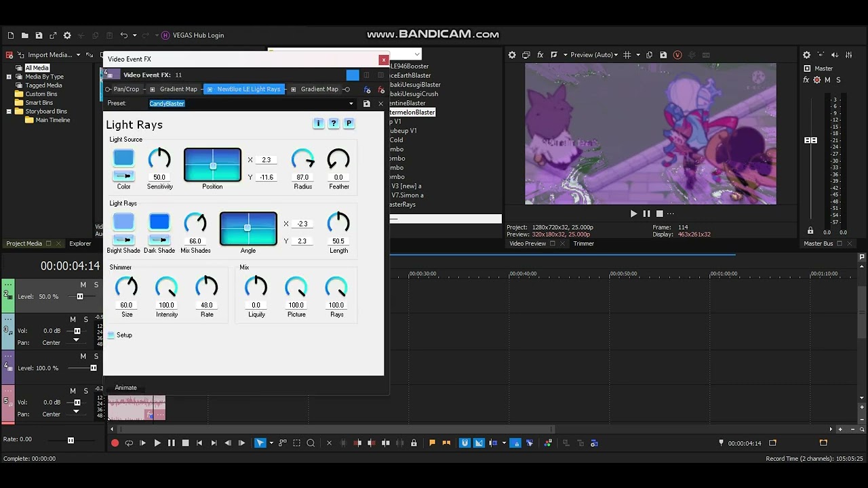Open the Light Source Color swatch
Screen dimensions: 868x488
(123, 158)
